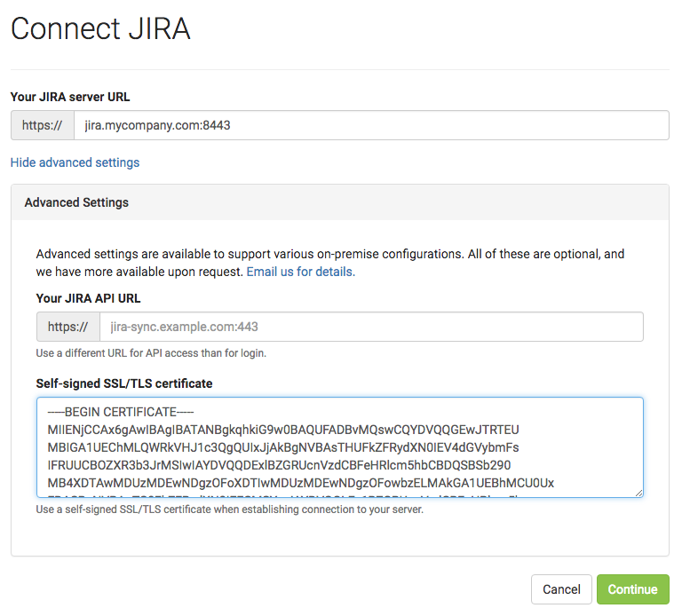
Task: Click the JIRA server URL input field
Action: pos(371,125)
